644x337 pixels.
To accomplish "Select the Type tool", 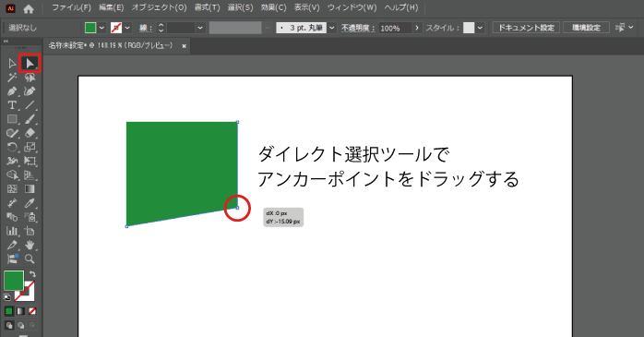I will [12, 105].
